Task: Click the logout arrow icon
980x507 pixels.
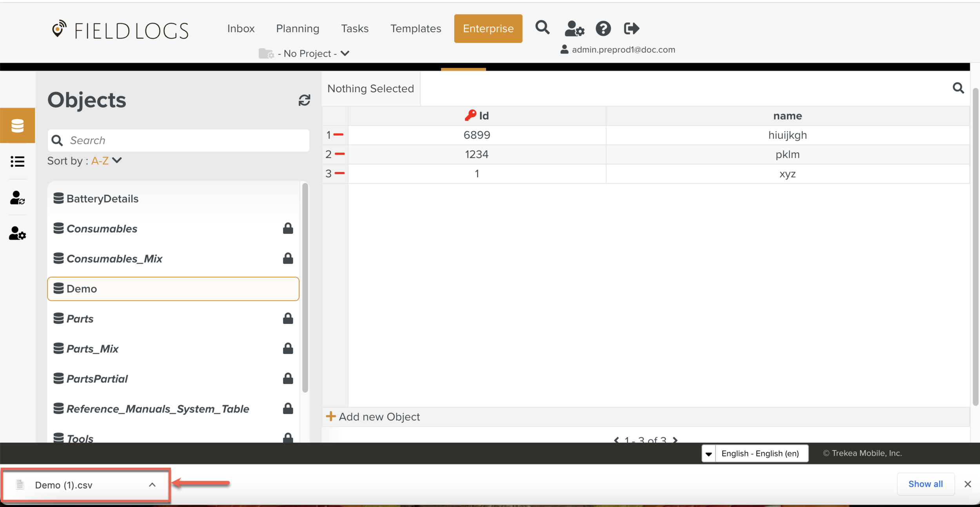Action: point(631,29)
